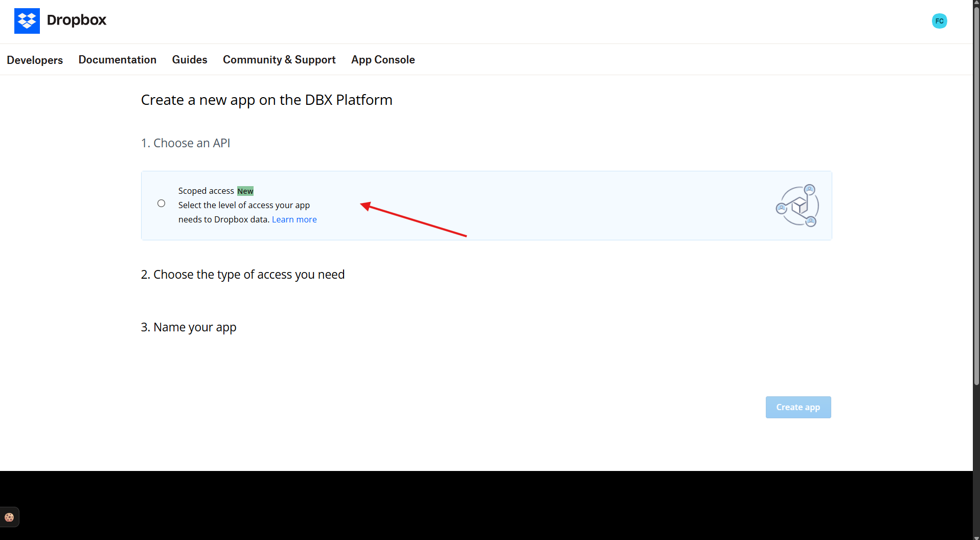The image size is (980, 540).
Task: Open the Guides menu item
Action: click(190, 60)
